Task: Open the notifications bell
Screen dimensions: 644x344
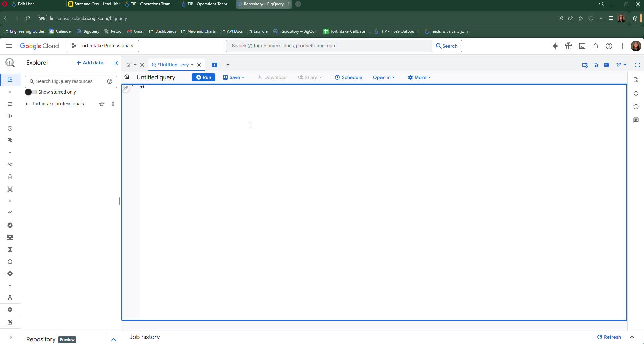Action: pos(596,46)
